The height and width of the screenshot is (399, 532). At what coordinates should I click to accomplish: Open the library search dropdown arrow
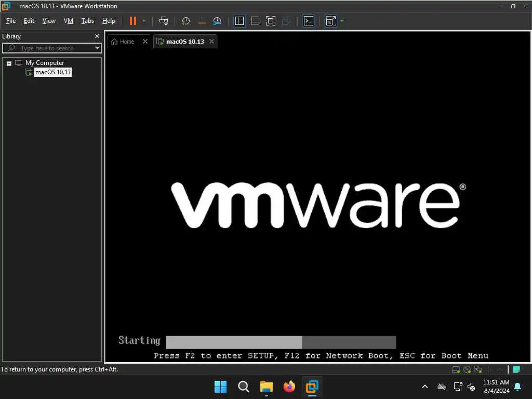(97, 48)
